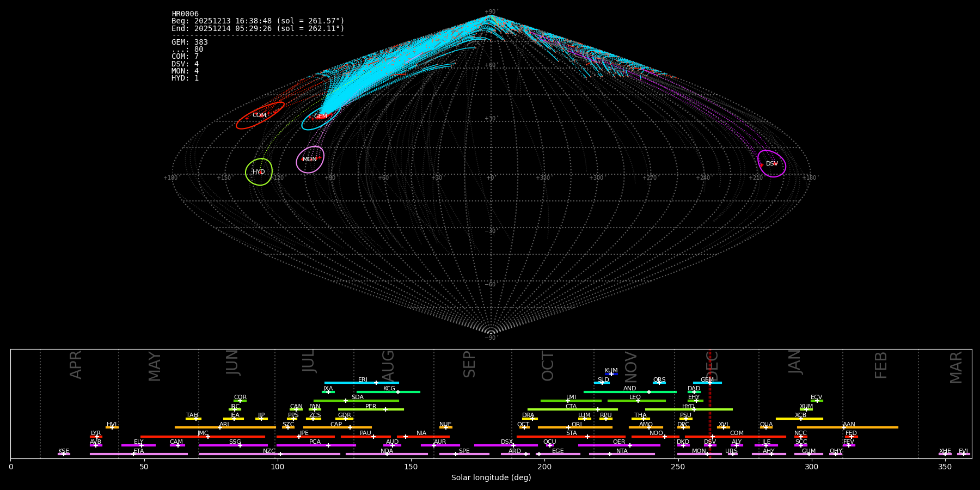
Task: Click the AUG month label
Action: coord(388,366)
